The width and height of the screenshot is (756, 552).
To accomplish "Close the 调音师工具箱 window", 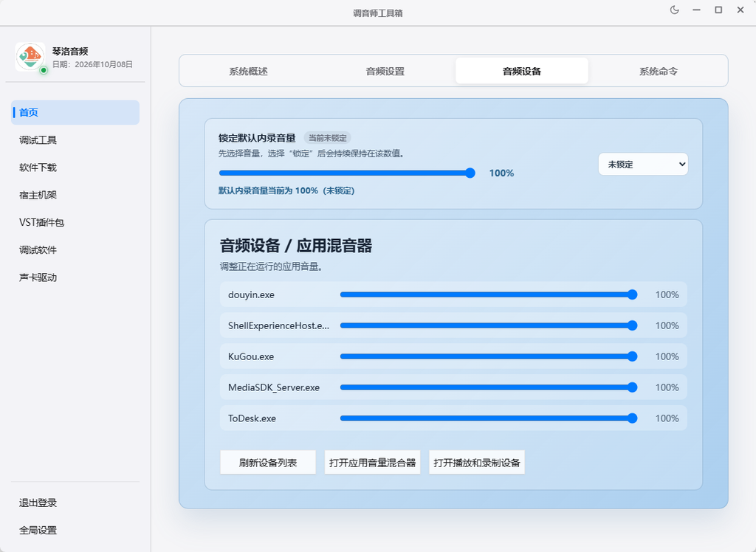I will [x=740, y=10].
